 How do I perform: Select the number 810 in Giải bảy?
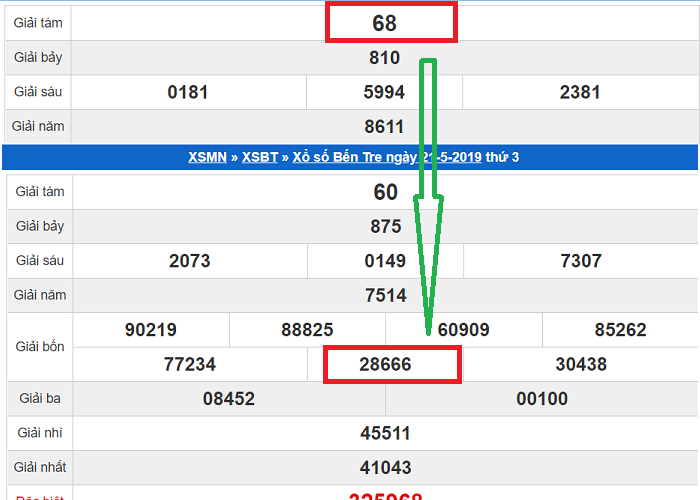click(385, 58)
